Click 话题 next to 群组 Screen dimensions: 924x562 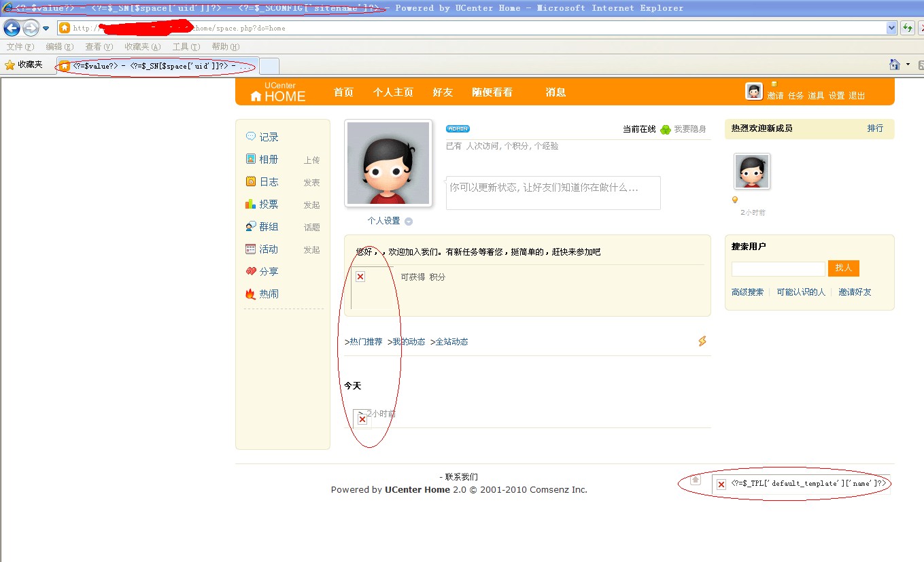pos(311,228)
